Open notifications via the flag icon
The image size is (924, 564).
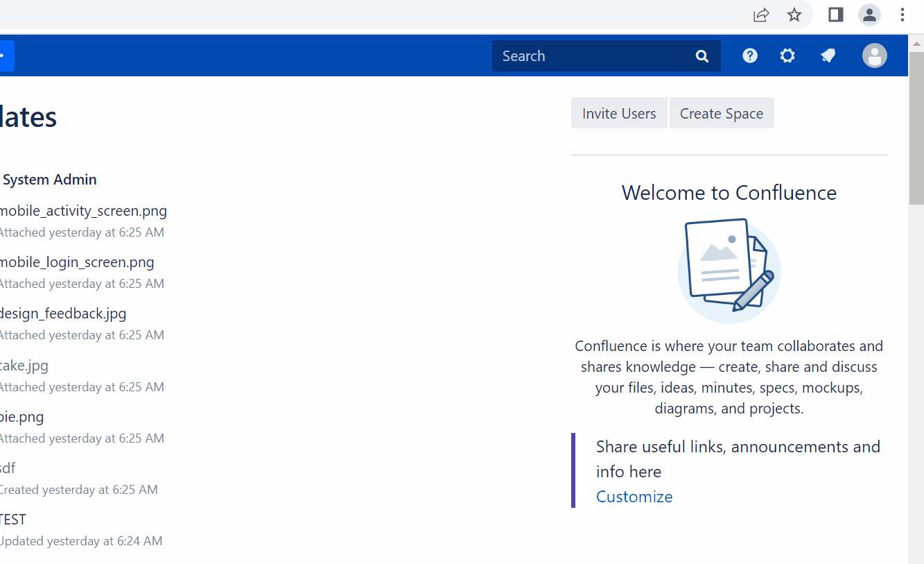pyautogui.click(x=828, y=55)
